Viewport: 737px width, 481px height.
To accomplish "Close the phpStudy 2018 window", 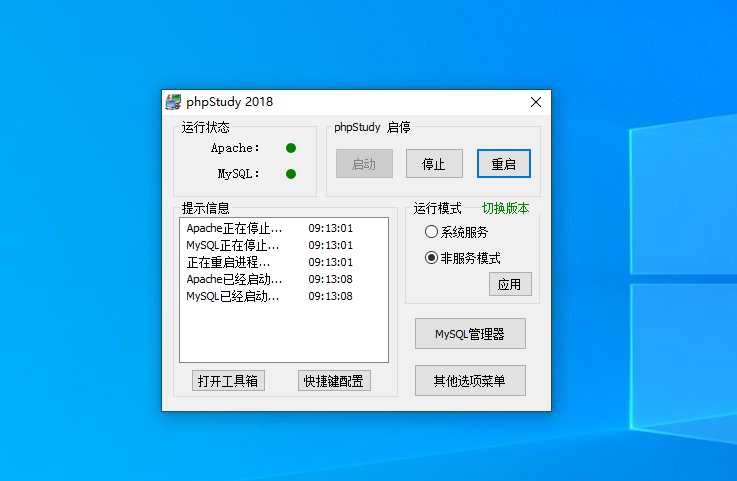I will click(x=536, y=102).
